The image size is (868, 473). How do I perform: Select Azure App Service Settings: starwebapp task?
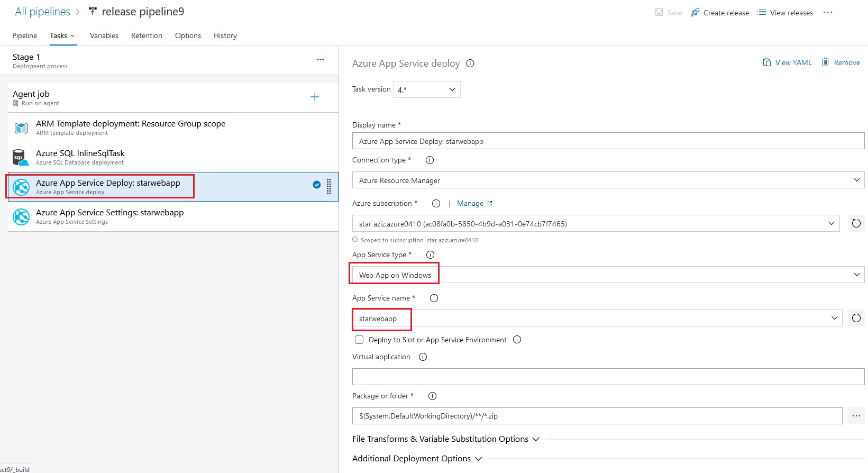[x=173, y=216]
